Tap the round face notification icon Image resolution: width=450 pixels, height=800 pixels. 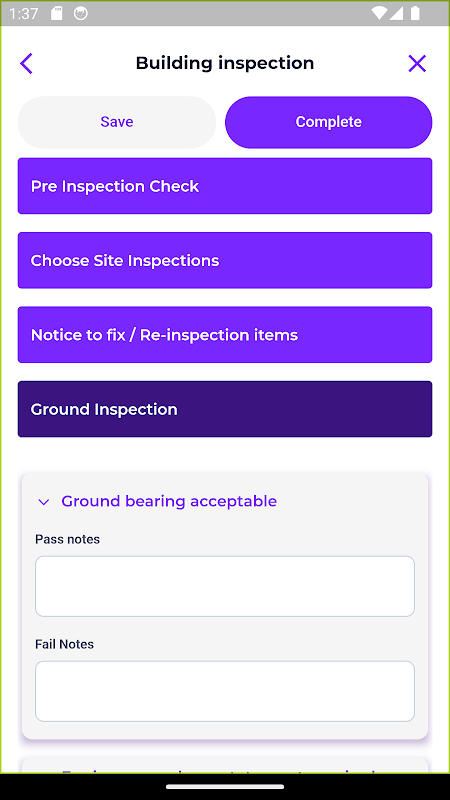click(80, 13)
